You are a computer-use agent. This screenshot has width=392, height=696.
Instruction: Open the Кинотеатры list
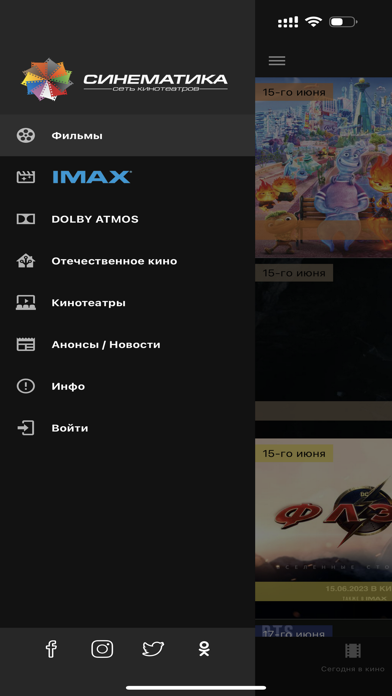(x=127, y=302)
